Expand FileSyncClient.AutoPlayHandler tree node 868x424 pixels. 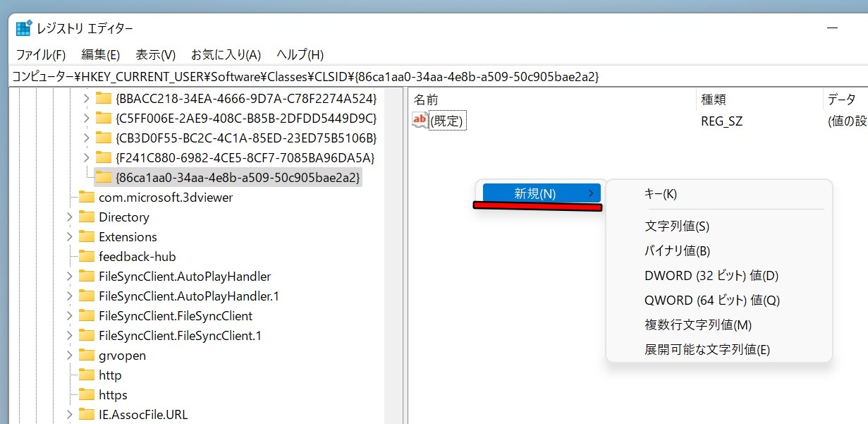click(x=70, y=277)
